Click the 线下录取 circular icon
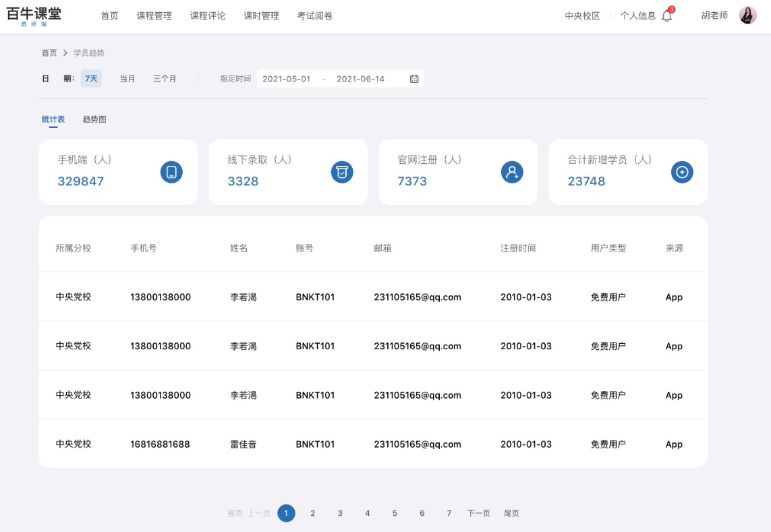The height and width of the screenshot is (532, 771). (x=342, y=172)
